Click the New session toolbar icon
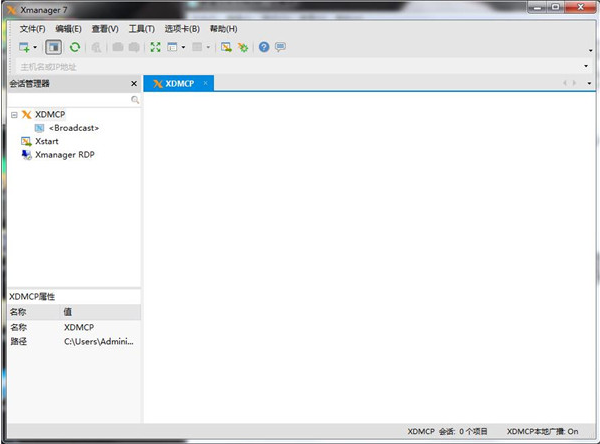This screenshot has width=600, height=444. (x=24, y=47)
